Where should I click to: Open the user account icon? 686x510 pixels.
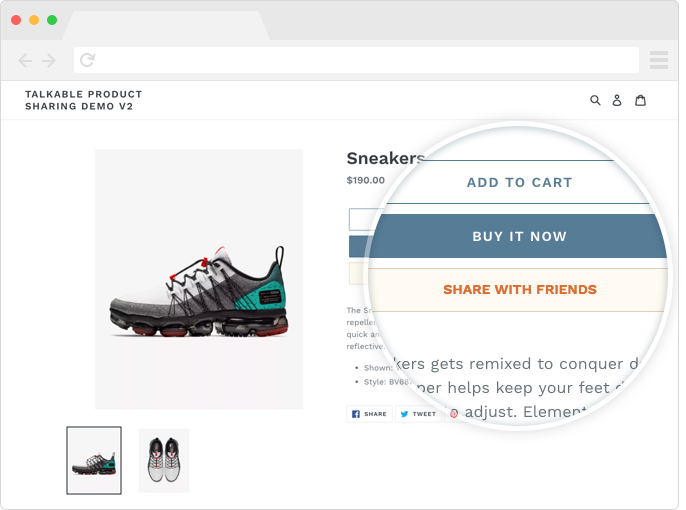617,100
